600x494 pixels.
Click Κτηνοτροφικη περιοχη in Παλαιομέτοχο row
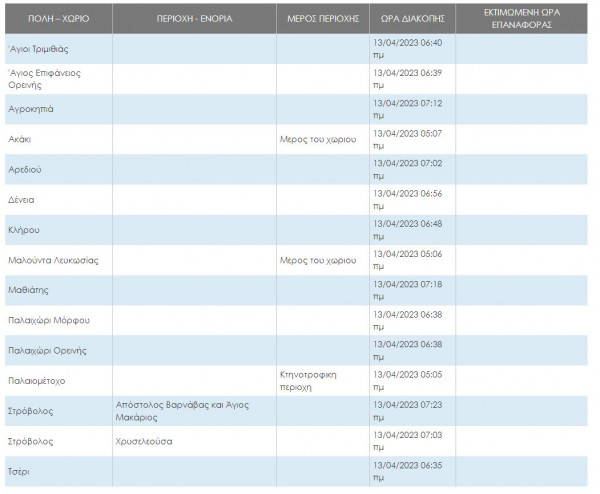point(308,381)
